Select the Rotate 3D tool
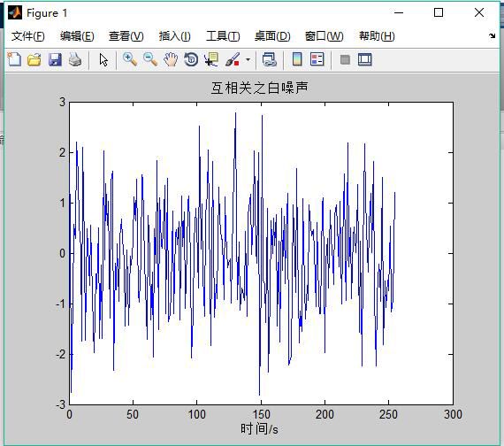 [x=191, y=60]
